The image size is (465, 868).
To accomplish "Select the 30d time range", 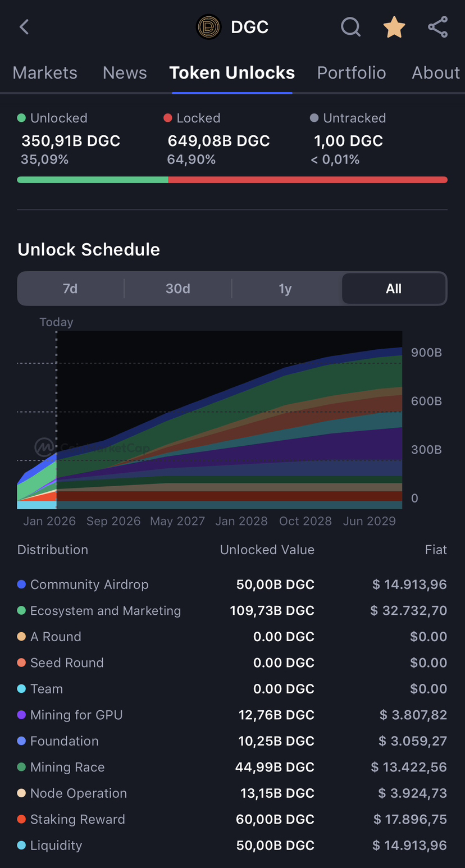I will pyautogui.click(x=177, y=289).
